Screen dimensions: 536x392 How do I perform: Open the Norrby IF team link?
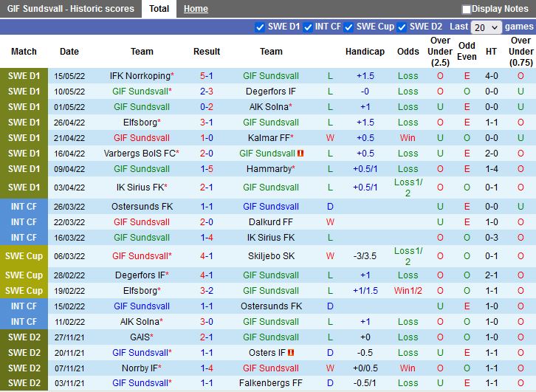[x=140, y=368]
